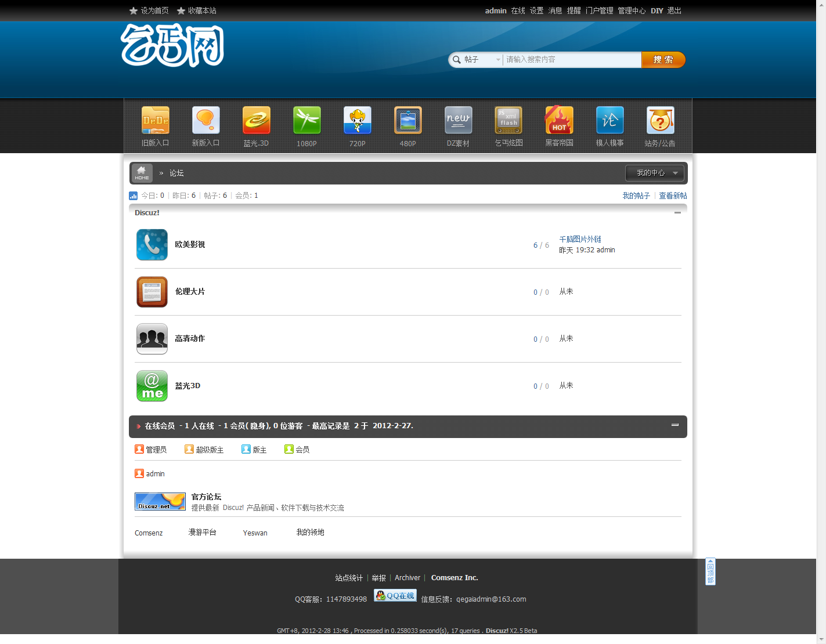Click the magnifier icon in search box
826x644 pixels.
pos(457,60)
